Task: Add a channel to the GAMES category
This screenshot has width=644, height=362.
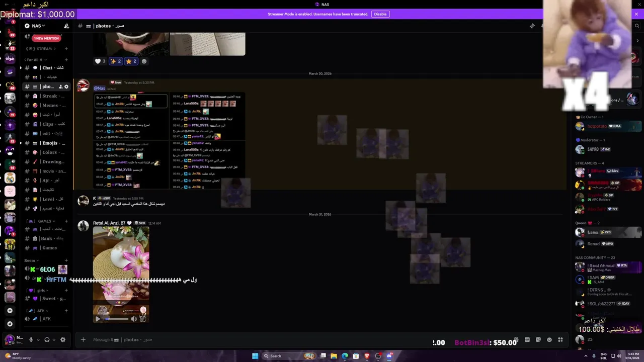Action: click(x=66, y=221)
